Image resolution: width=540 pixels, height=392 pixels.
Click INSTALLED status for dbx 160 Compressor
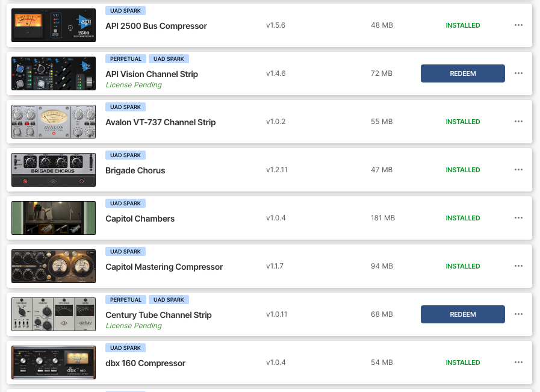click(462, 362)
